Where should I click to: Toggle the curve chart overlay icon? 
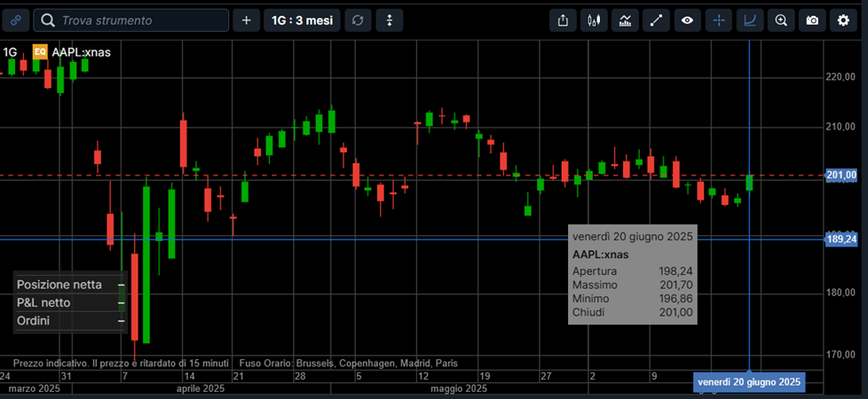click(x=750, y=20)
